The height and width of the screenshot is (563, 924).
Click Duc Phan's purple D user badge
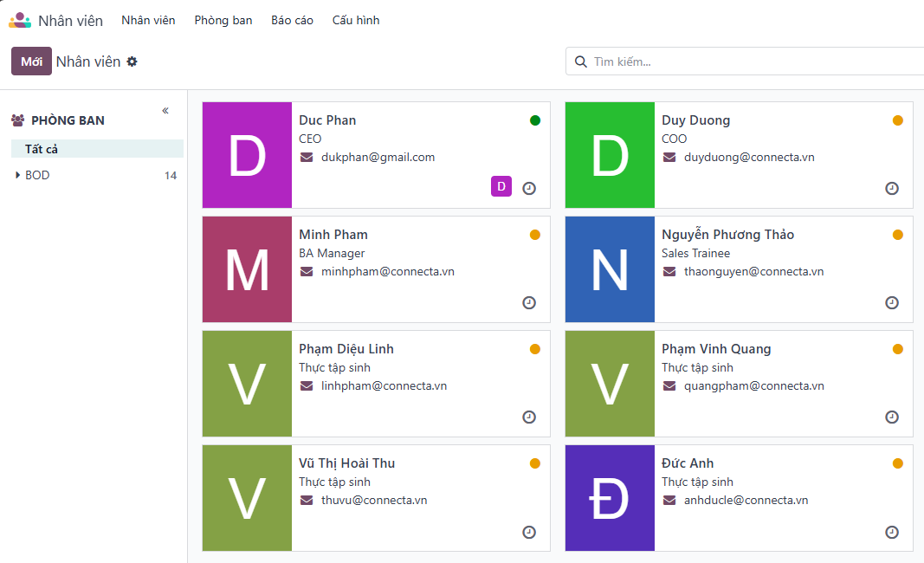[501, 186]
